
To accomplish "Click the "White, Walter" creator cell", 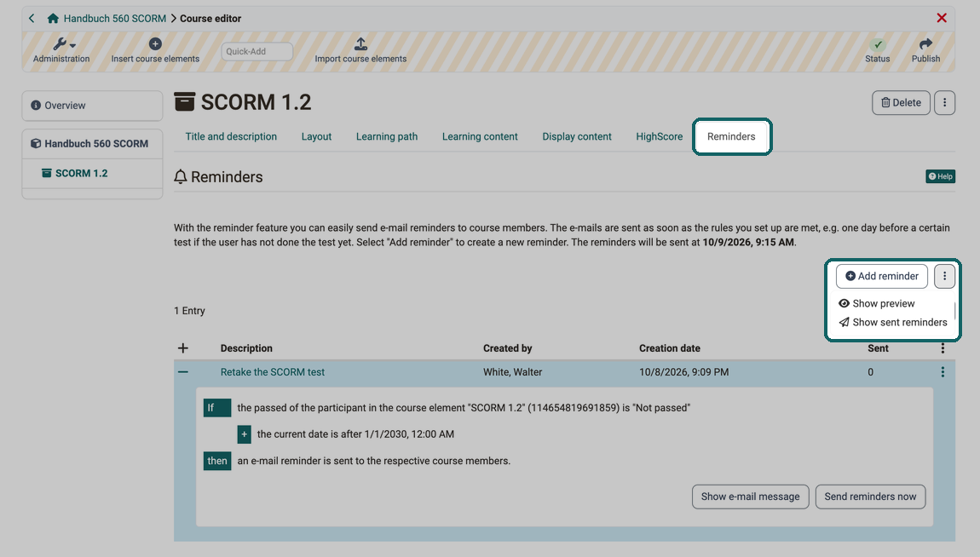I will tap(512, 372).
